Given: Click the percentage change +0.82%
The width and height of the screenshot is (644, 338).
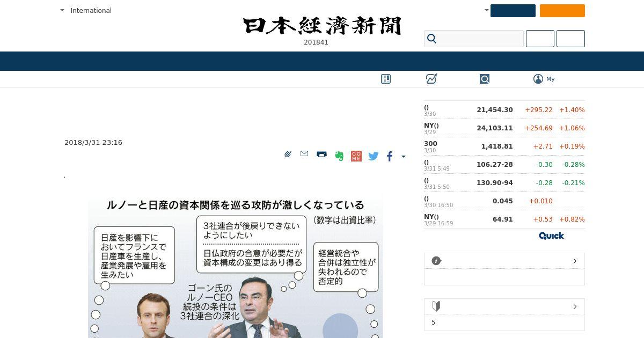Looking at the screenshot, I should tap(572, 219).
